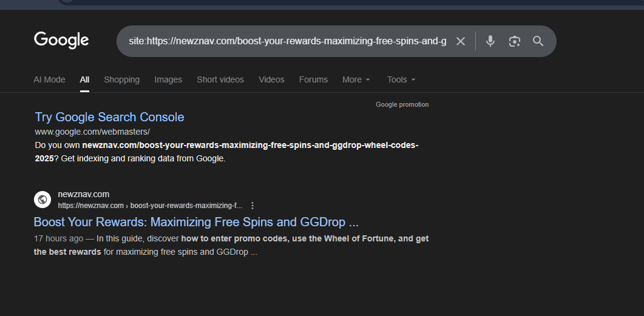Go to the Videos tab
The width and height of the screenshot is (644, 316).
tap(271, 79)
